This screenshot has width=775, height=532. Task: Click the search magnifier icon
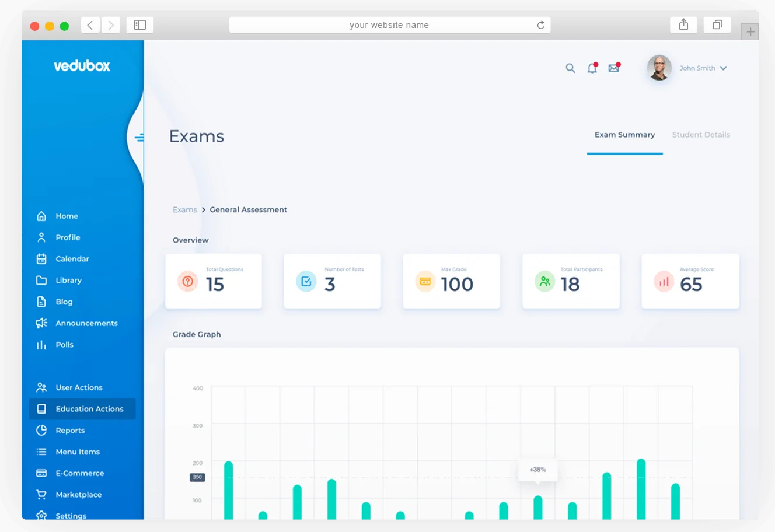(x=570, y=68)
